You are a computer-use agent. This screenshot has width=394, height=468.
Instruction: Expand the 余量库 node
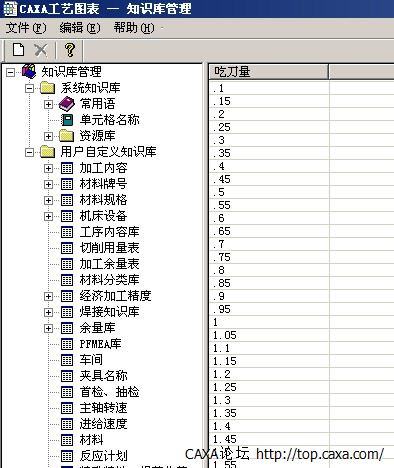tap(48, 328)
